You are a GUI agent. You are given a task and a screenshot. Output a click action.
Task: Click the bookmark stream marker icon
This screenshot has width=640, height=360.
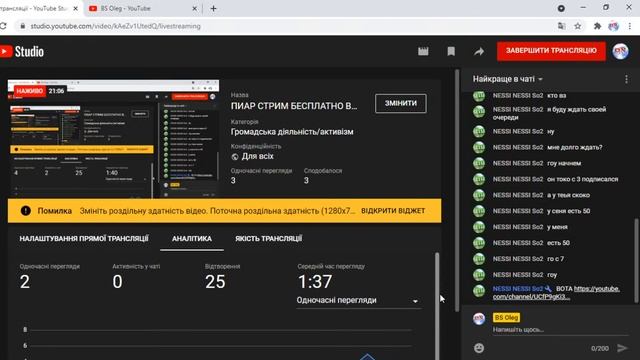click(451, 51)
